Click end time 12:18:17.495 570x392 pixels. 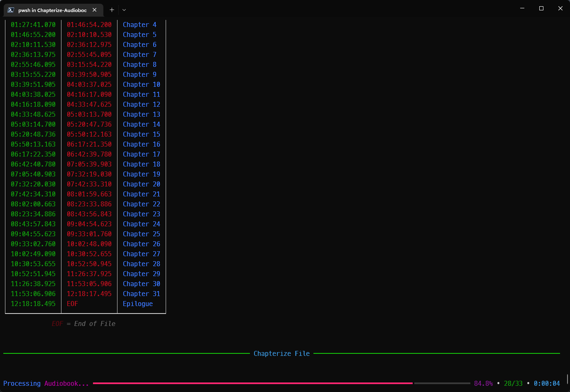pyautogui.click(x=89, y=294)
